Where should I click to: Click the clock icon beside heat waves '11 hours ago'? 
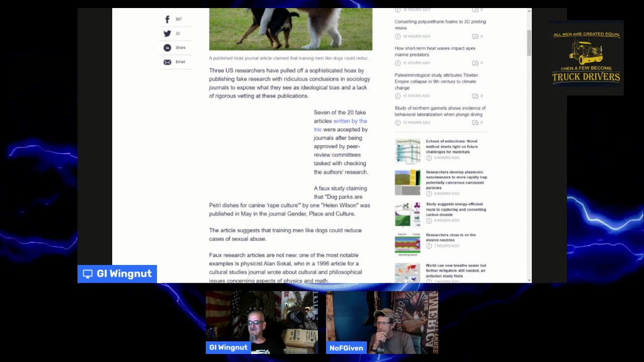pyautogui.click(x=397, y=63)
